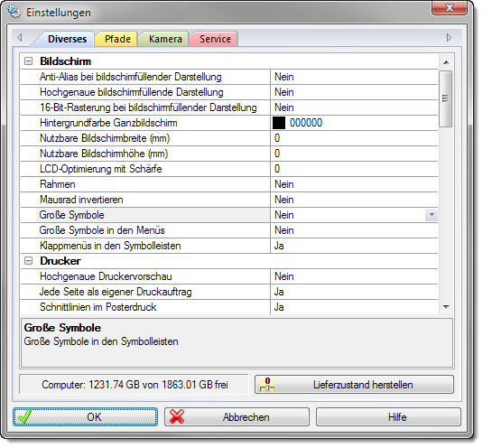Click the scrollbar up arrow
This screenshot has height=448, width=483.
pyautogui.click(x=446, y=62)
